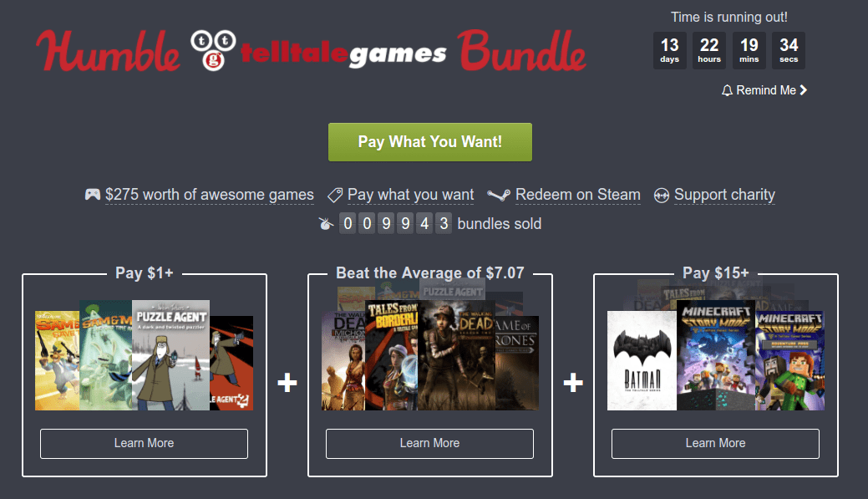Viewport: 868px width, 499px height.
Task: Open the Support charity link
Action: [x=724, y=195]
